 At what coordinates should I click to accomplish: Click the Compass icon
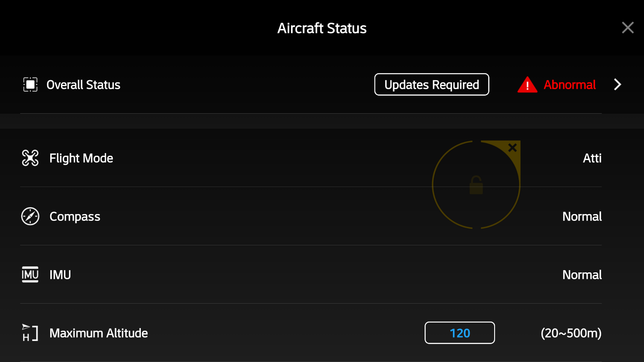click(x=29, y=217)
